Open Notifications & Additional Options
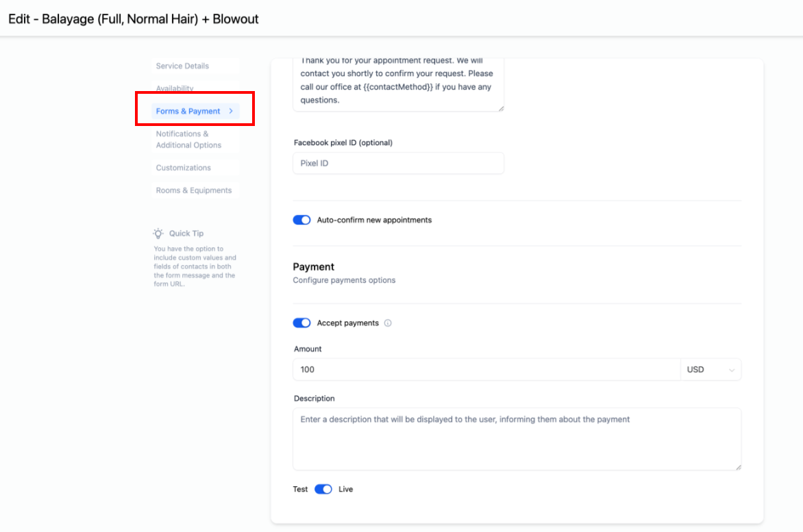 click(x=188, y=139)
